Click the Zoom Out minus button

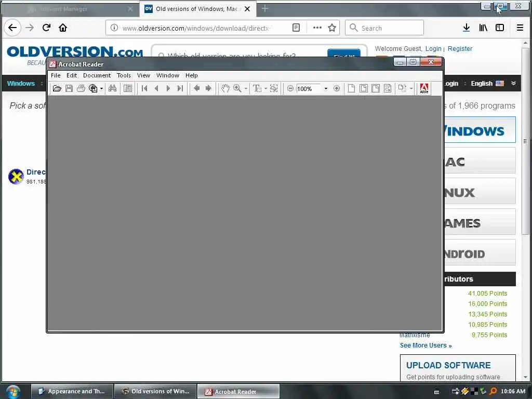click(x=290, y=88)
